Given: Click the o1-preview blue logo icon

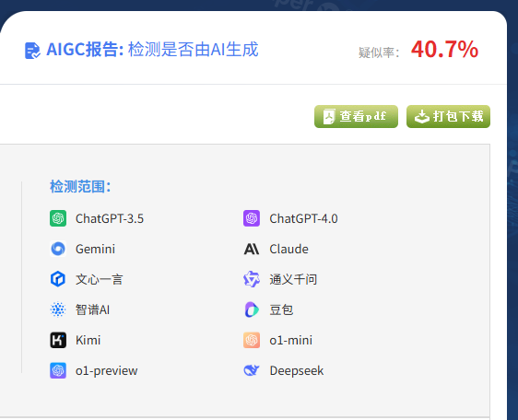Looking at the screenshot, I should 58,370.
